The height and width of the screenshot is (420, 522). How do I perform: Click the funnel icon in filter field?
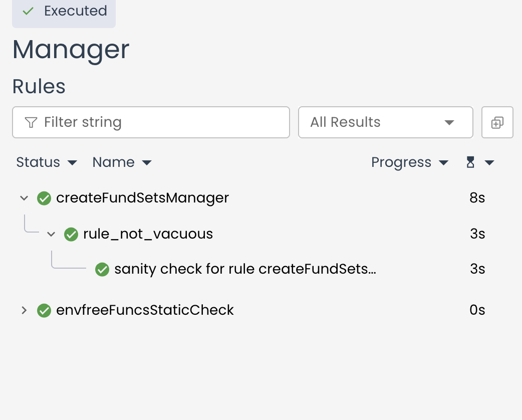(x=31, y=122)
